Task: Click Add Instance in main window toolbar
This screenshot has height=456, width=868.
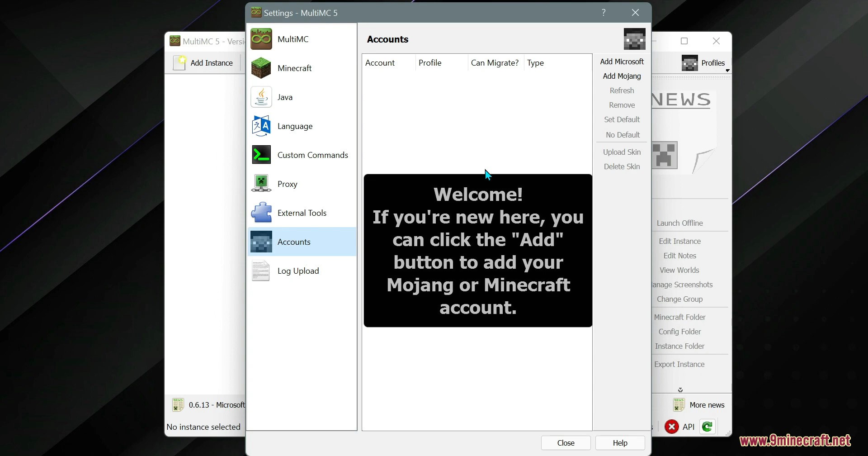Action: coord(203,63)
